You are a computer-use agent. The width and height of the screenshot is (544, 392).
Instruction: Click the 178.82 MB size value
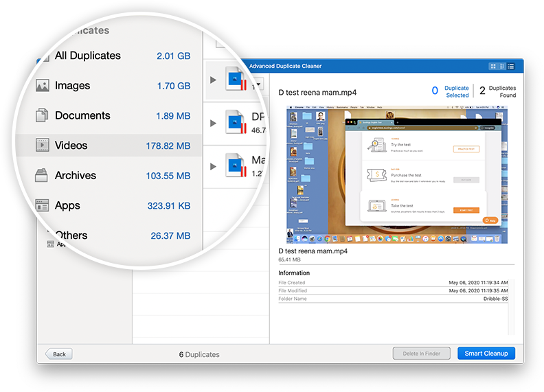168,146
